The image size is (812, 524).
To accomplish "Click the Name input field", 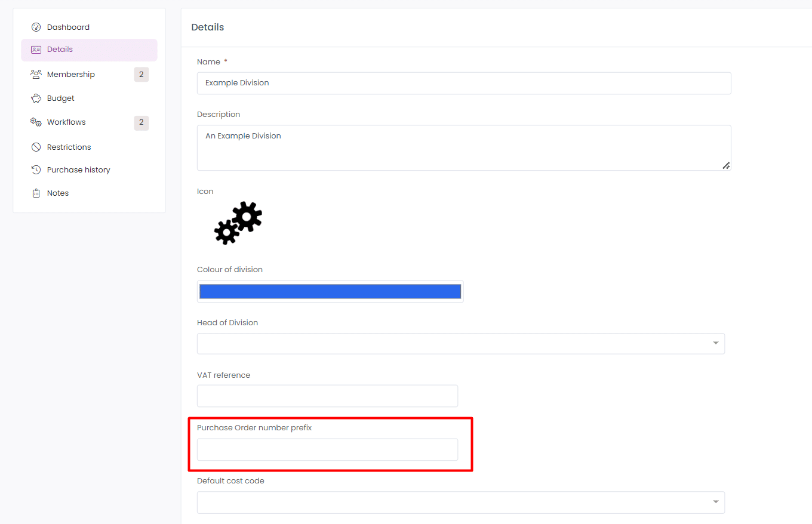I will [x=464, y=83].
